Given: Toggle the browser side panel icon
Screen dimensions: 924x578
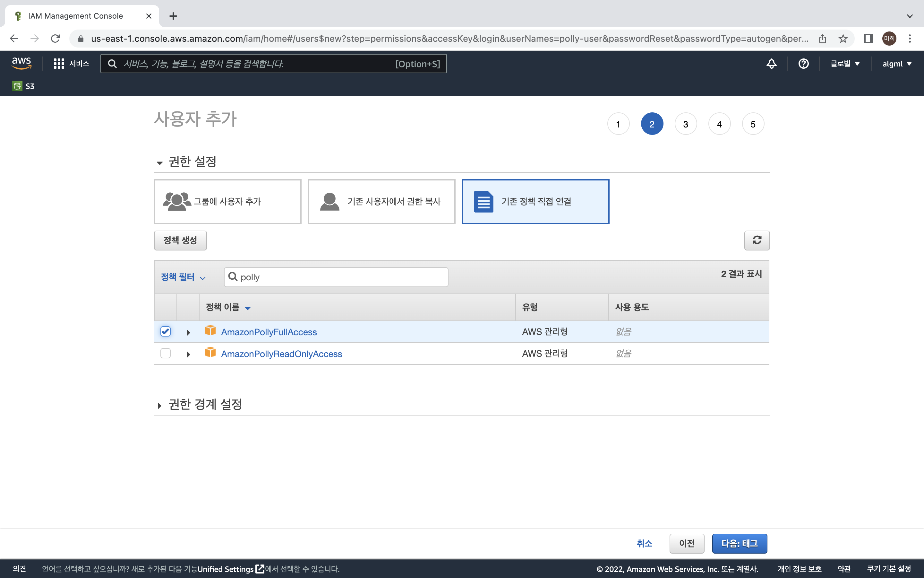Looking at the screenshot, I should [x=868, y=39].
